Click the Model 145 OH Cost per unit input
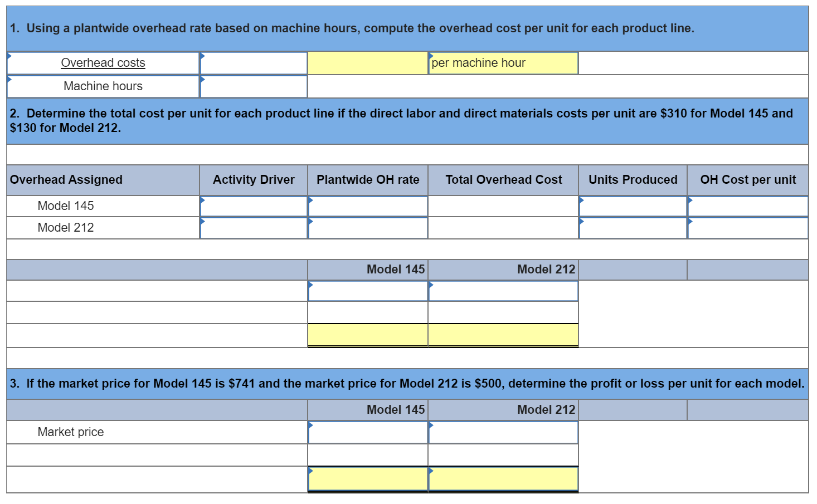817x504 pixels. click(x=748, y=206)
